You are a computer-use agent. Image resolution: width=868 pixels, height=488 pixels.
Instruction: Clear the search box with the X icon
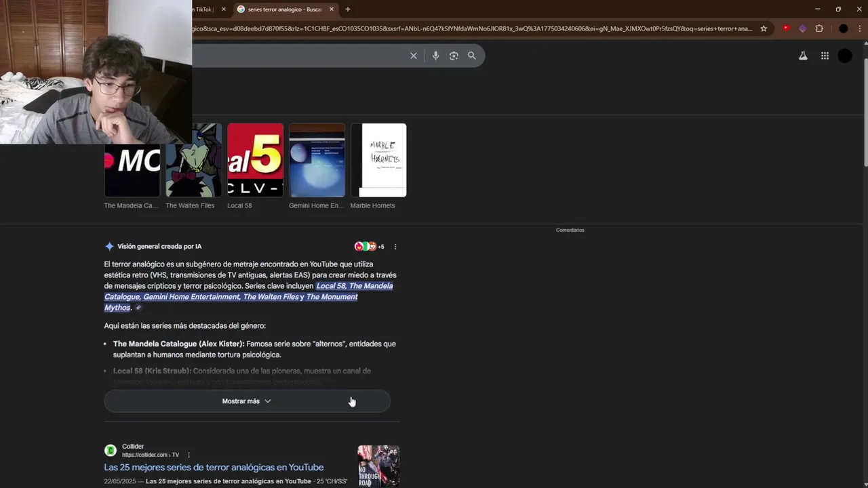click(414, 56)
